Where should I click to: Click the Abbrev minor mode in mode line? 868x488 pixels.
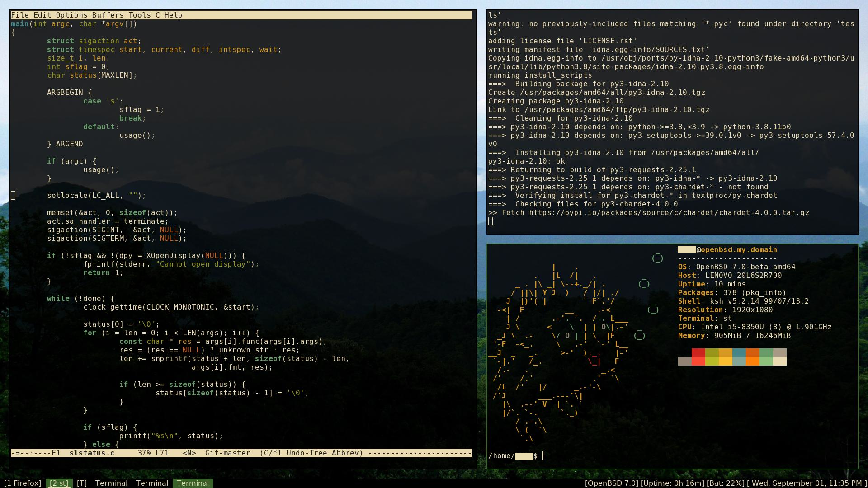coord(345,453)
